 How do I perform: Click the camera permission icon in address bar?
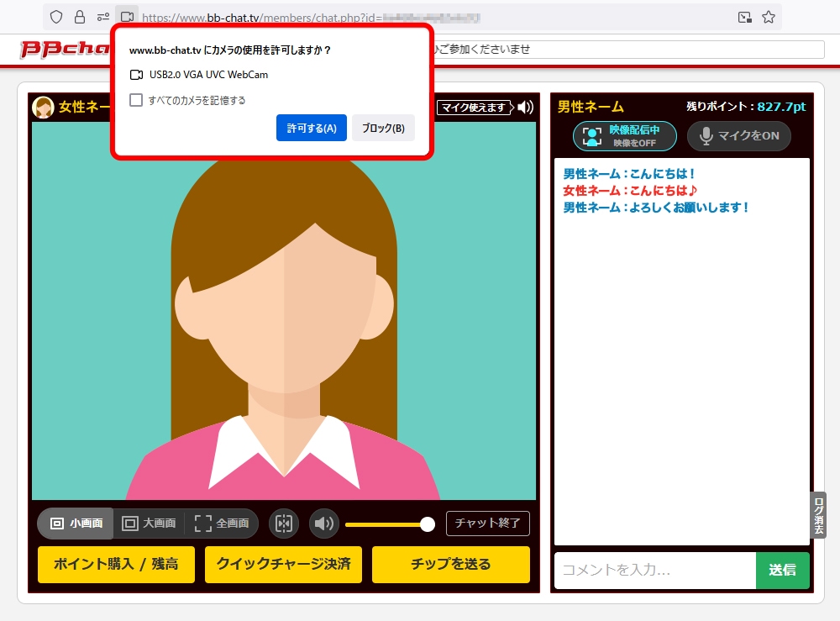point(127,17)
